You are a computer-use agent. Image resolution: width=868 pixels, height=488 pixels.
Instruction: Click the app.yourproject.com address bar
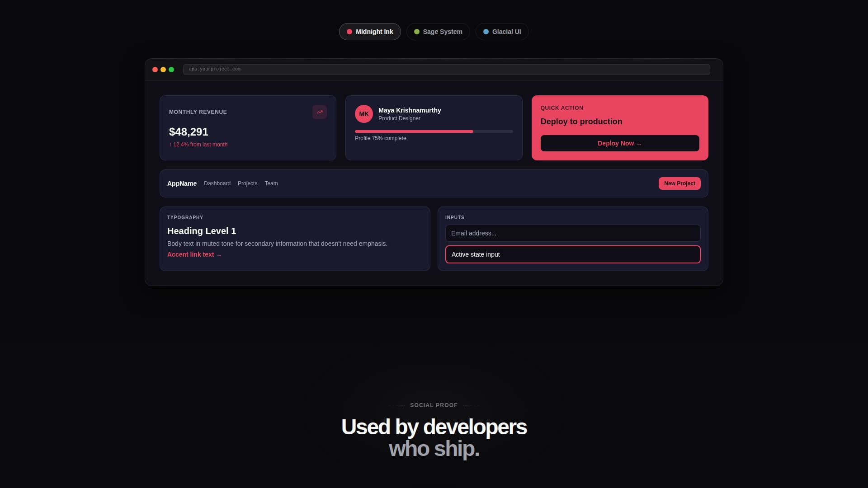[x=446, y=70]
